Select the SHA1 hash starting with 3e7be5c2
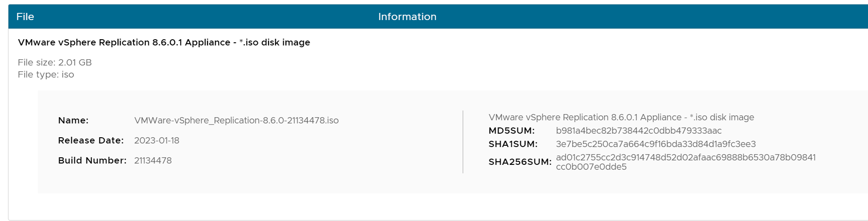 (x=656, y=144)
